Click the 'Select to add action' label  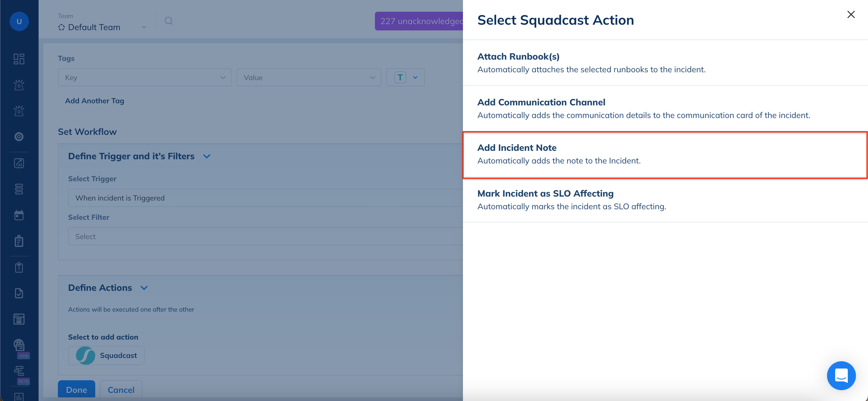coord(103,337)
